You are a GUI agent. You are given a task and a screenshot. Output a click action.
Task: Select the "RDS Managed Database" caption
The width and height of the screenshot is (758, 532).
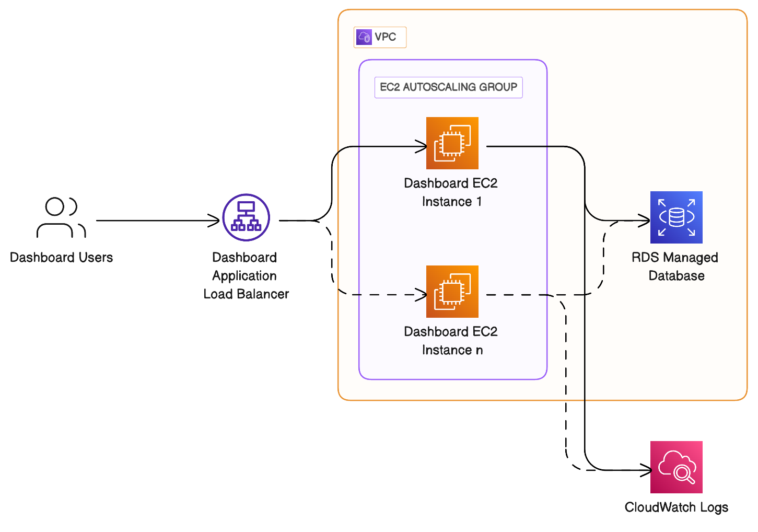coord(675,267)
